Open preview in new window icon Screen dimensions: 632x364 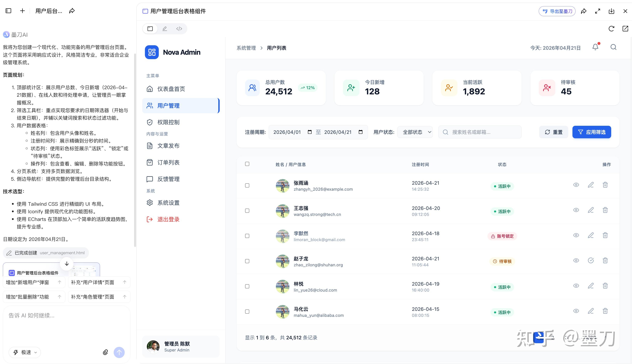pyautogui.click(x=625, y=29)
